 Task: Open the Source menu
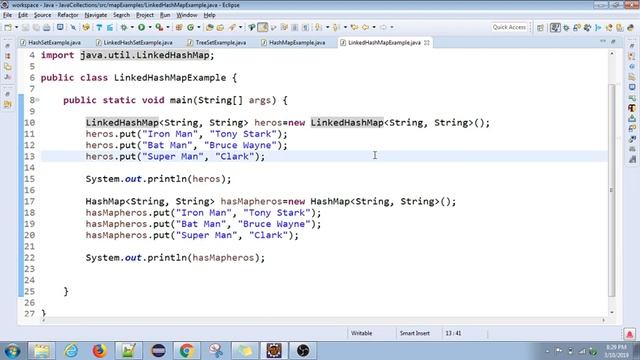point(42,15)
